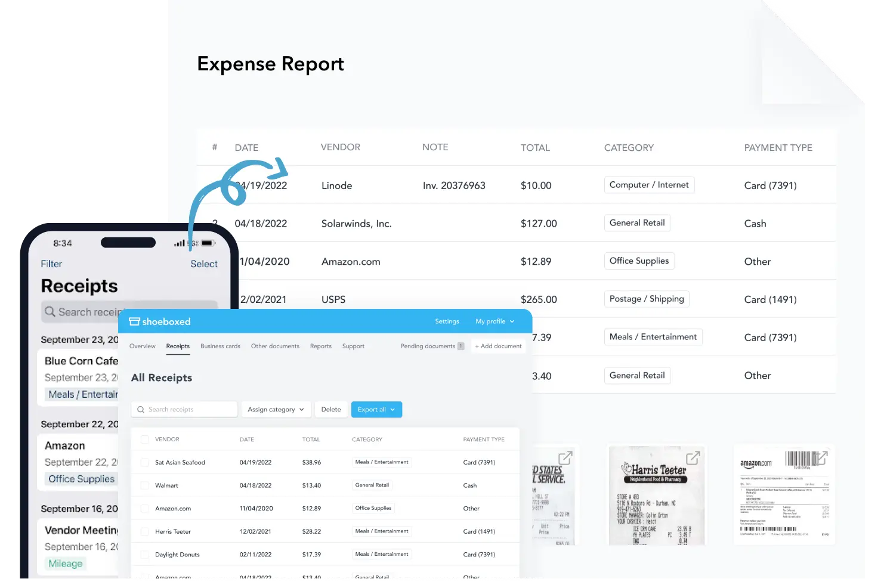The image size is (884, 588).
Task: Click the Search receipts input field
Action: [x=184, y=410]
